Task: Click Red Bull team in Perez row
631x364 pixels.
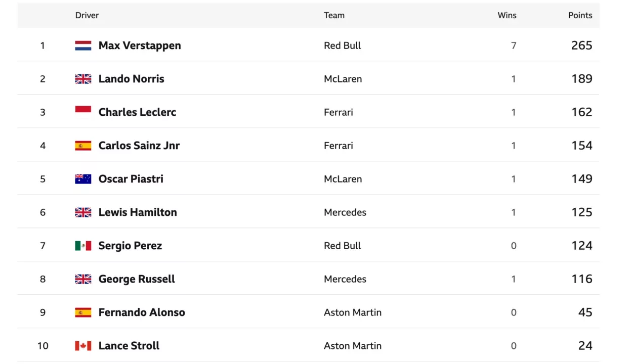Action: [x=343, y=246]
